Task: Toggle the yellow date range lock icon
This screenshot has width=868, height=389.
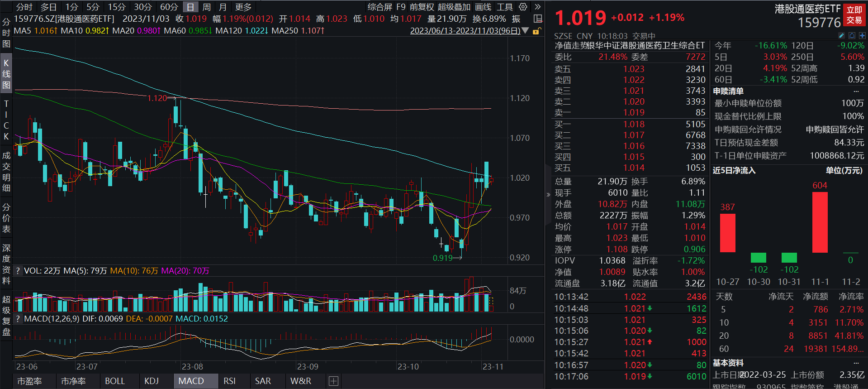Action: (536, 31)
